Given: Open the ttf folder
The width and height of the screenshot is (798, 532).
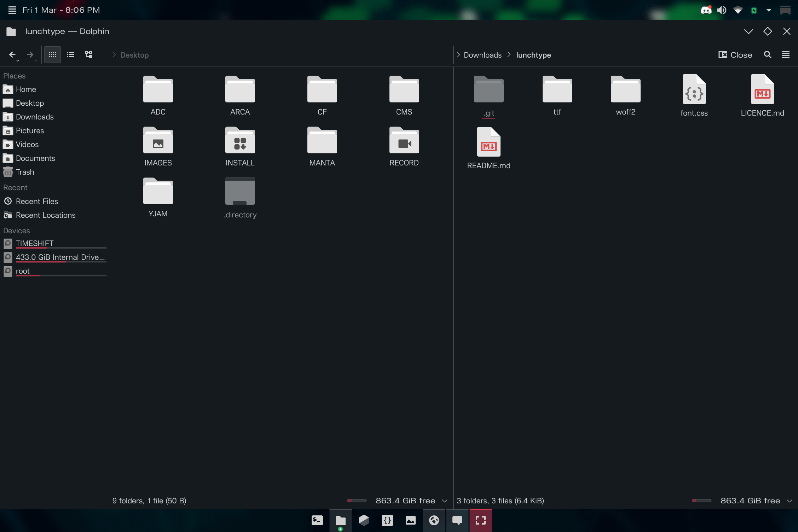Looking at the screenshot, I should (x=557, y=96).
